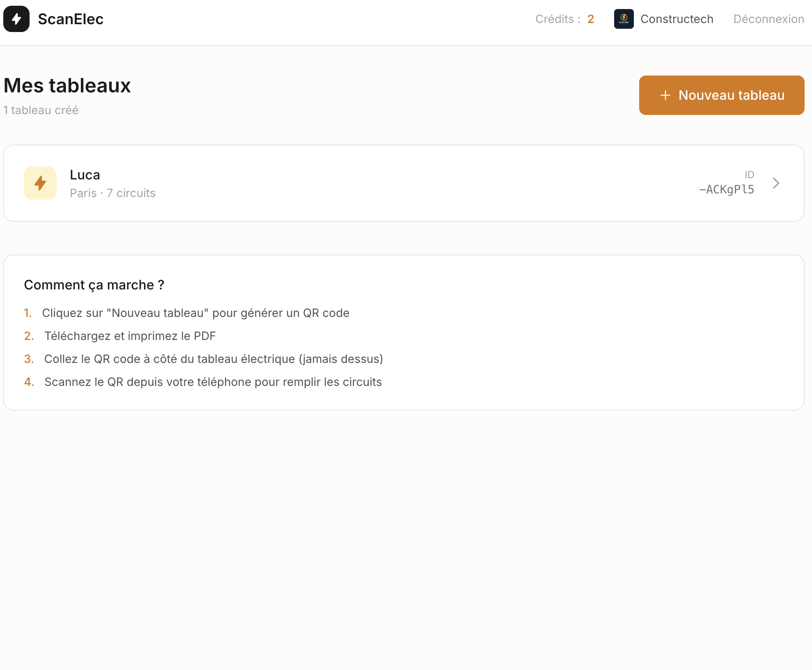
Task: Select the Constructech company avatar icon
Action: pos(624,18)
